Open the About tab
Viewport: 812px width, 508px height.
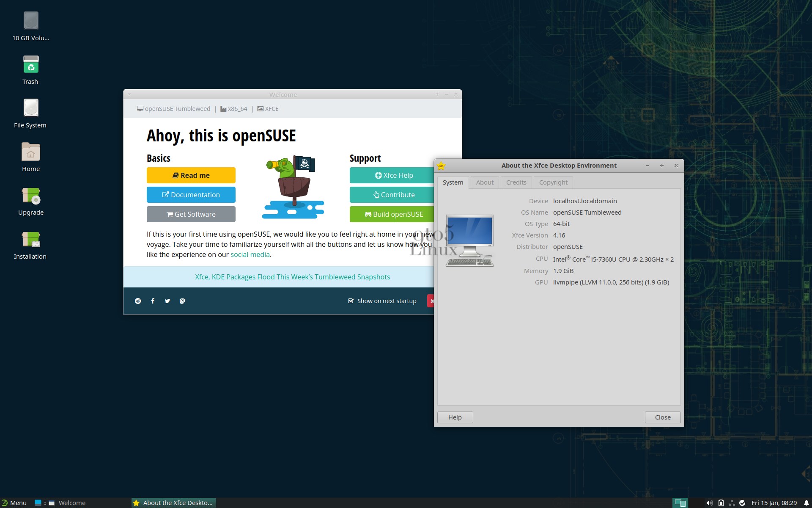(484, 182)
